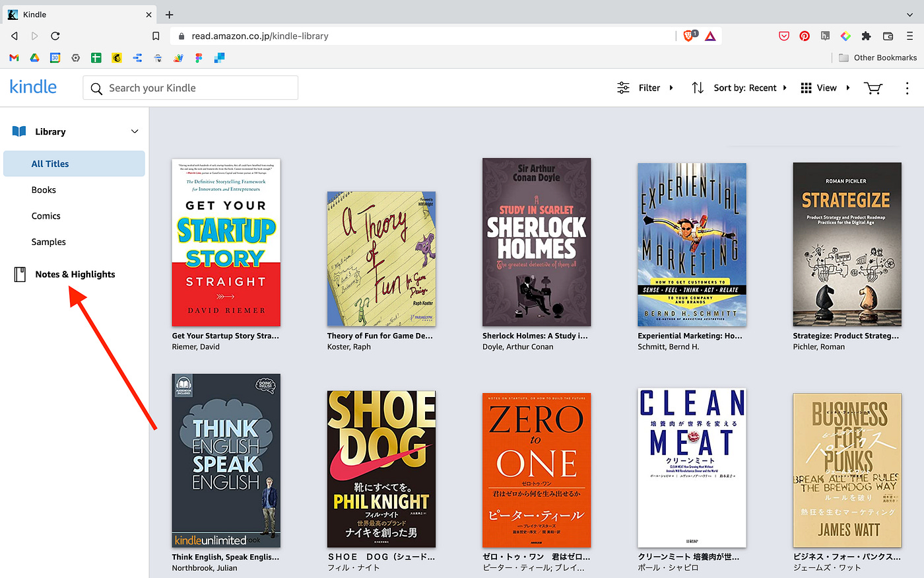Open Other Bookmarks folder
The width and height of the screenshot is (924, 578).
878,58
